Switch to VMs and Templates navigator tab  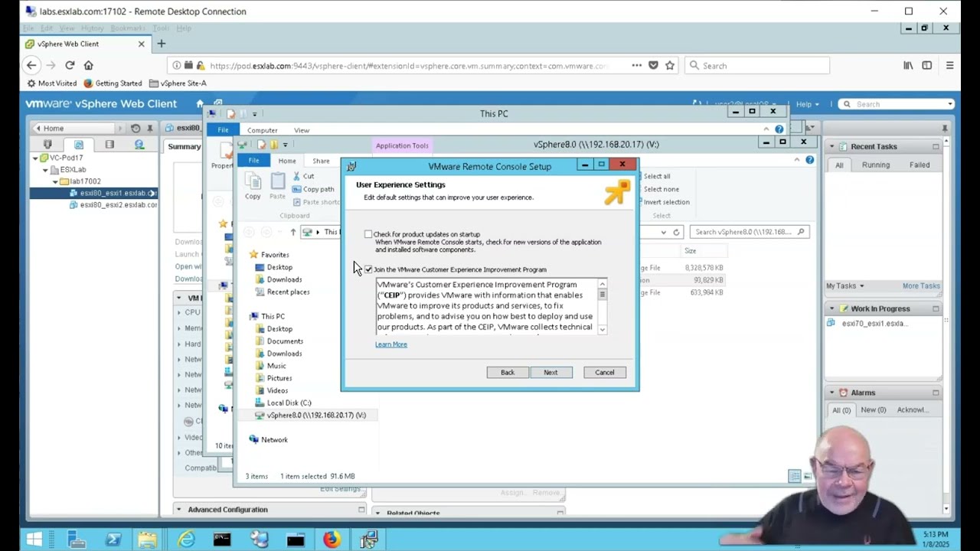[78, 145]
